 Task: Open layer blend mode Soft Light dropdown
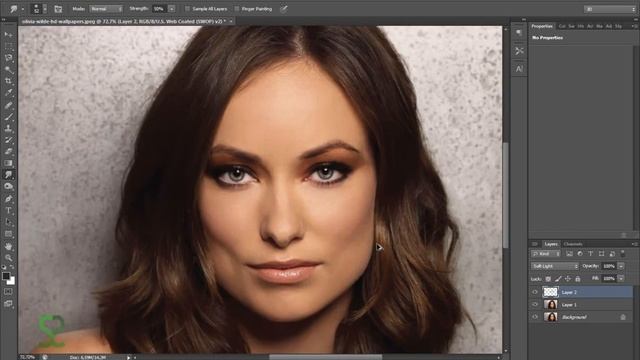[x=555, y=266]
